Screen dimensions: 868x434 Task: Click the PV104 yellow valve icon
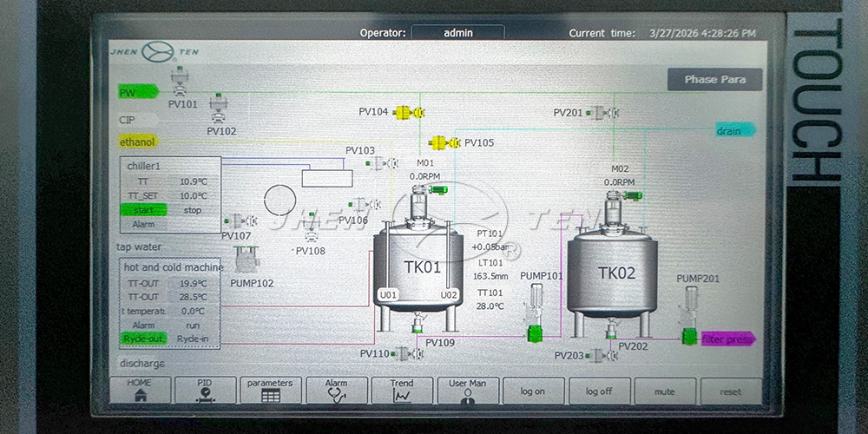pos(408,112)
